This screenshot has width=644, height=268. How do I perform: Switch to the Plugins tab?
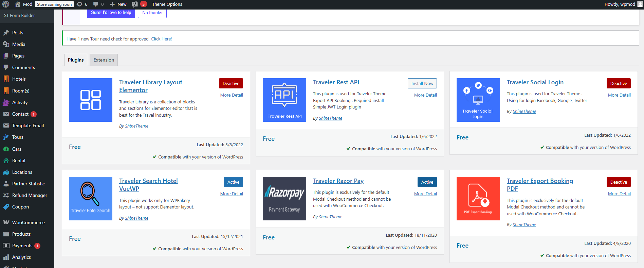pyautogui.click(x=76, y=60)
